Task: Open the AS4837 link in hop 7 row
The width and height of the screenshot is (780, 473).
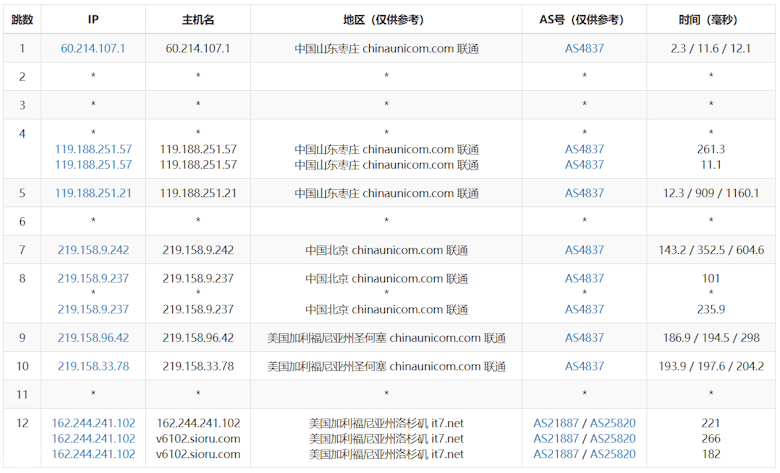Action: click(584, 250)
